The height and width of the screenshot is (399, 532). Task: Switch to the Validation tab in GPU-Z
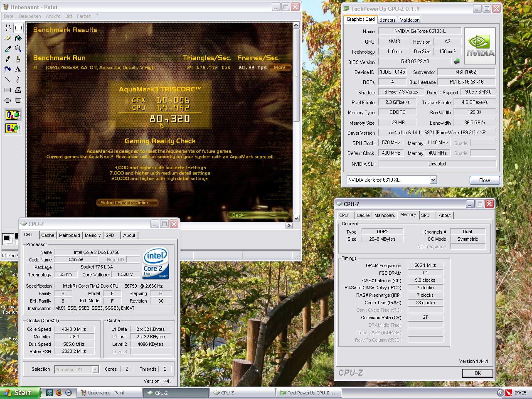click(x=410, y=20)
